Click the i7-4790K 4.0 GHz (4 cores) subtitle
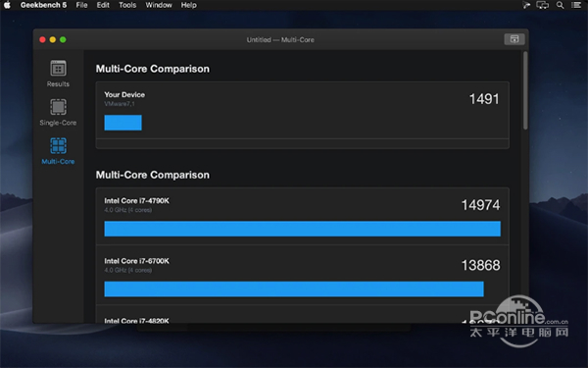Viewport: 588px width, 368px height. (x=127, y=210)
